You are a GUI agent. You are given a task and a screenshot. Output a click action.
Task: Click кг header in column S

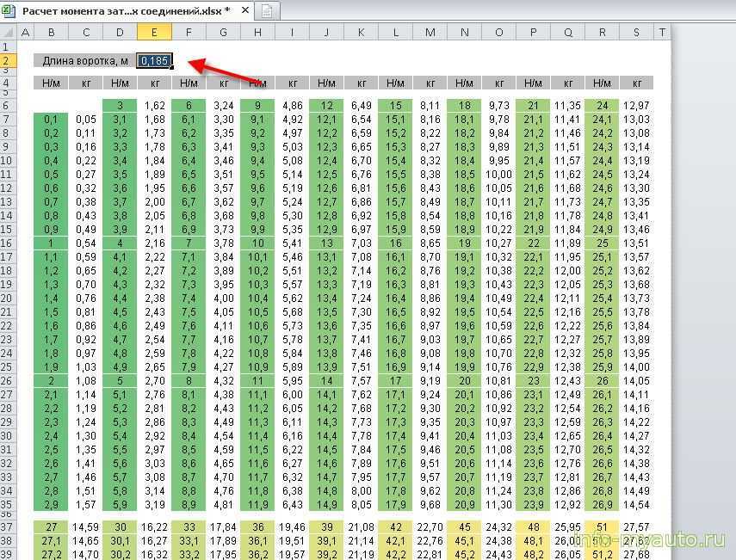[x=636, y=83]
